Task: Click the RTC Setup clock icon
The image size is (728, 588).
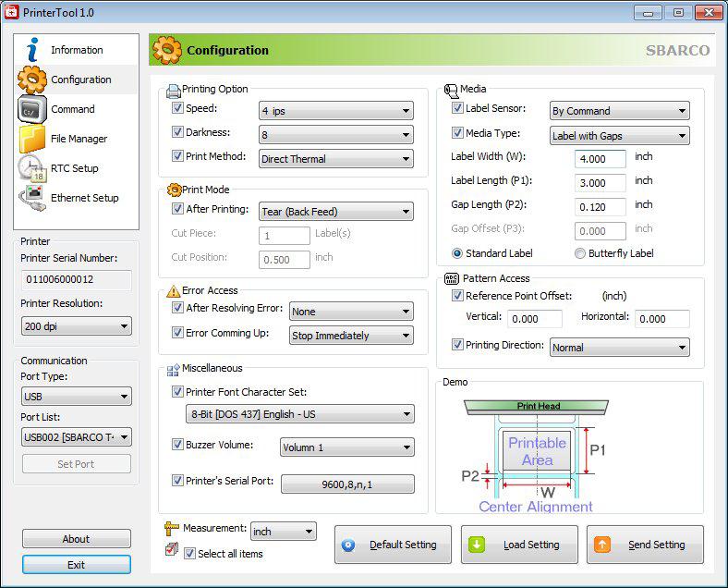Action: pos(32,168)
